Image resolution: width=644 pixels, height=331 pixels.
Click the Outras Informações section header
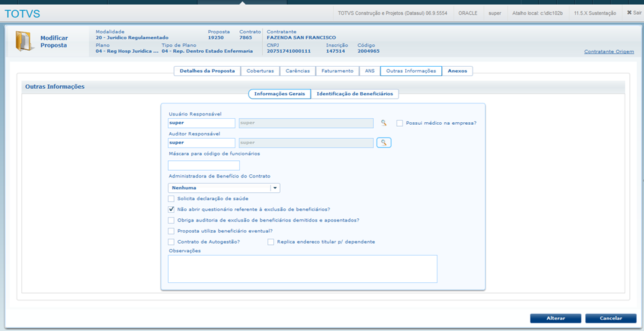click(x=55, y=87)
